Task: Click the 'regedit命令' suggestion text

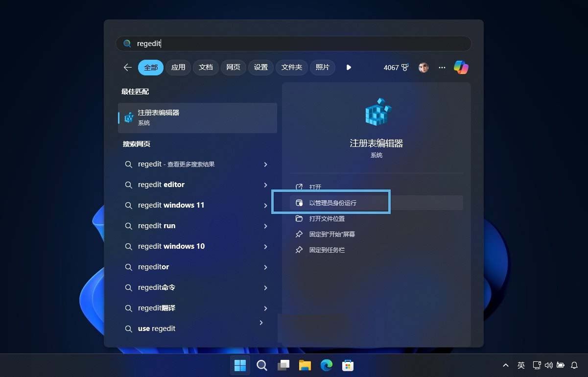Action: point(157,287)
